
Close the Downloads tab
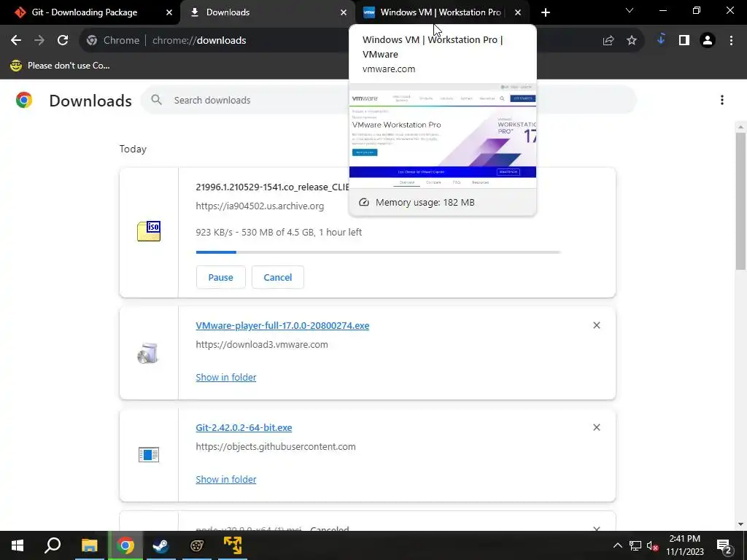344,12
